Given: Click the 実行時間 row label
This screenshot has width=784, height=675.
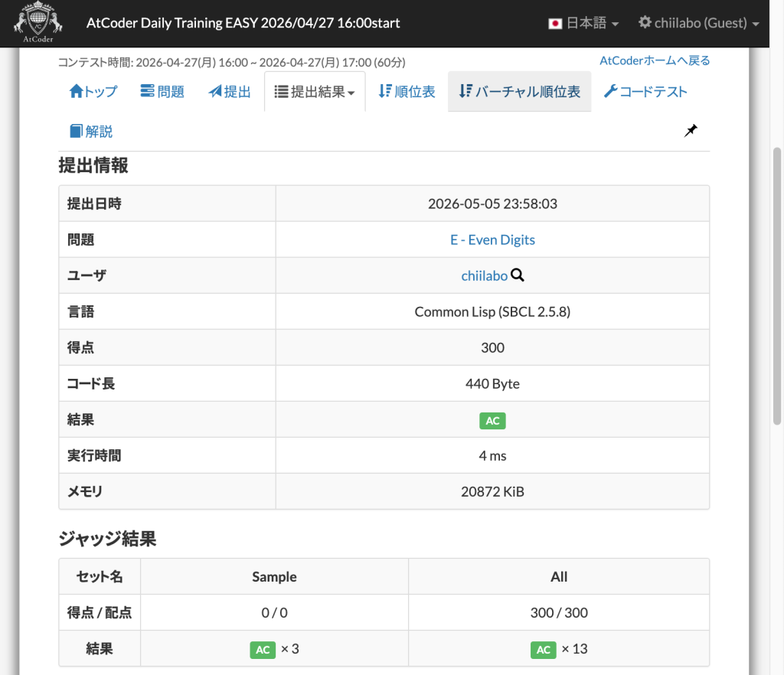Looking at the screenshot, I should [94, 455].
